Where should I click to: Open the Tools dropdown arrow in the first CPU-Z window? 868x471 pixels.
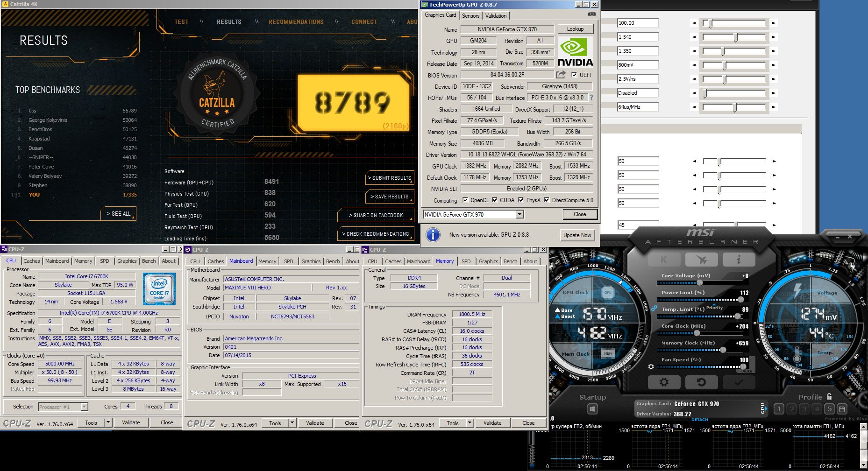coord(108,422)
